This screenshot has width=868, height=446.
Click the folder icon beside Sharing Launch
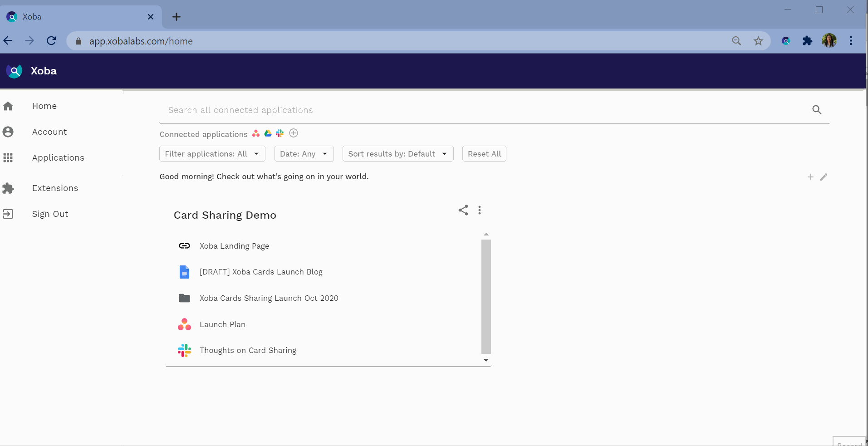[x=184, y=298]
